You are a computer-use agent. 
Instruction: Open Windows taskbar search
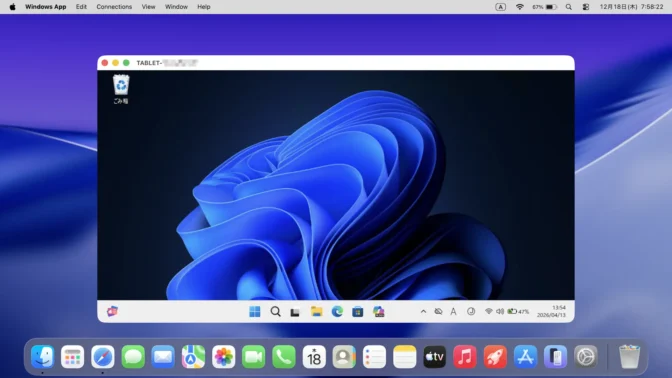click(x=276, y=312)
